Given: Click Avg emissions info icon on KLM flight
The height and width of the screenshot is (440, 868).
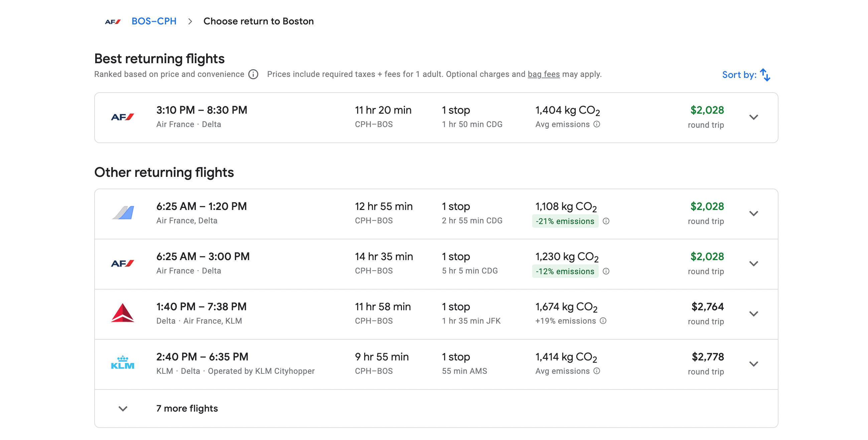Looking at the screenshot, I should tap(597, 371).
